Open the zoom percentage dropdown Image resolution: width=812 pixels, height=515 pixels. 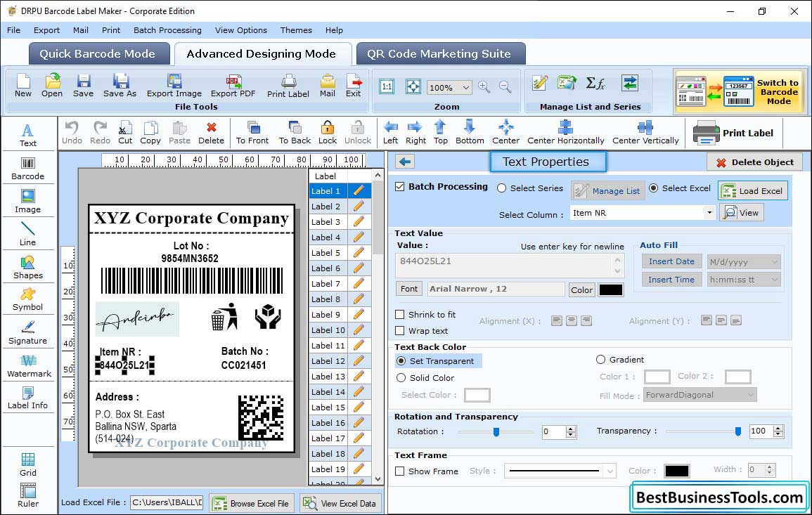(x=466, y=87)
